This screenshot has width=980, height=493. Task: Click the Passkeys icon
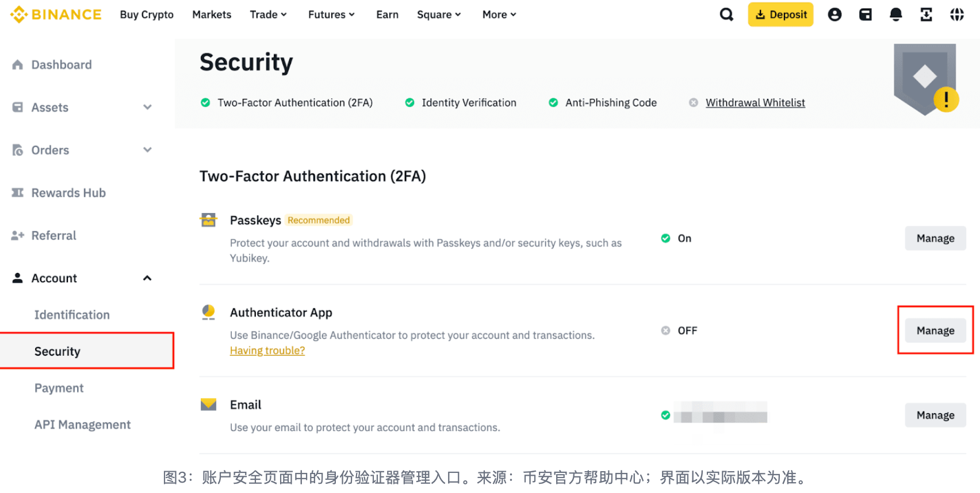208,220
